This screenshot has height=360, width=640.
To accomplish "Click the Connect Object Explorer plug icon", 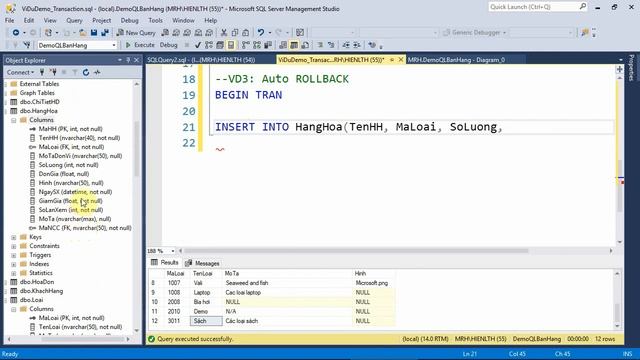I will pyautogui.click(x=42, y=72).
